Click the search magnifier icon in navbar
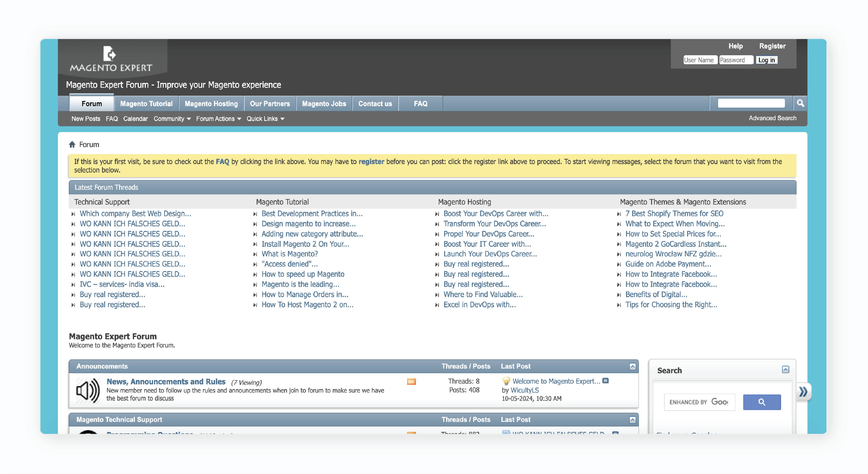 [800, 103]
